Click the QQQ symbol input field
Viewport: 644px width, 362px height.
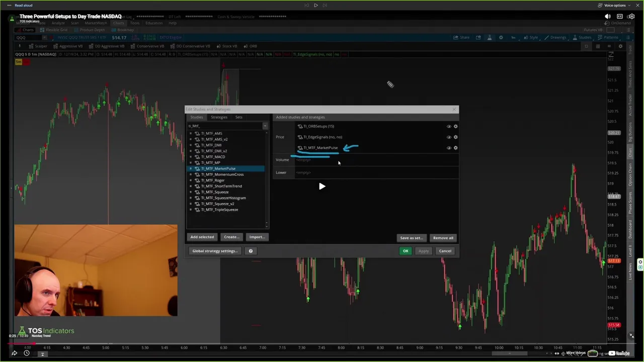pos(28,38)
